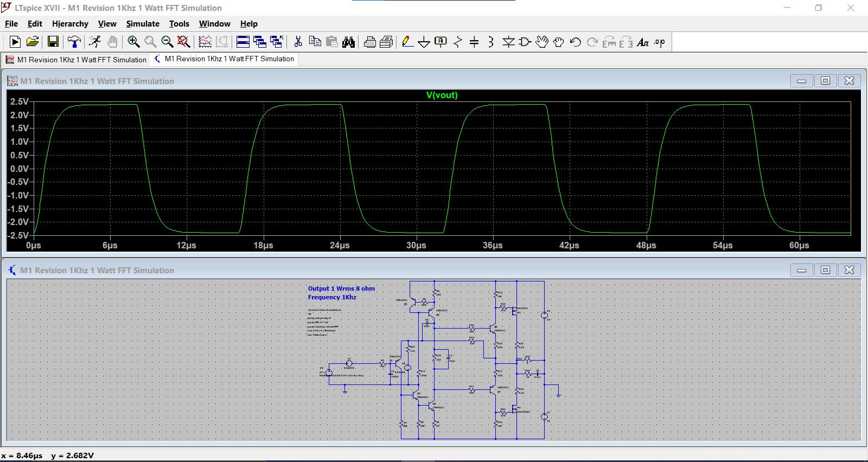
Task: Open the Window menu
Action: coord(214,24)
